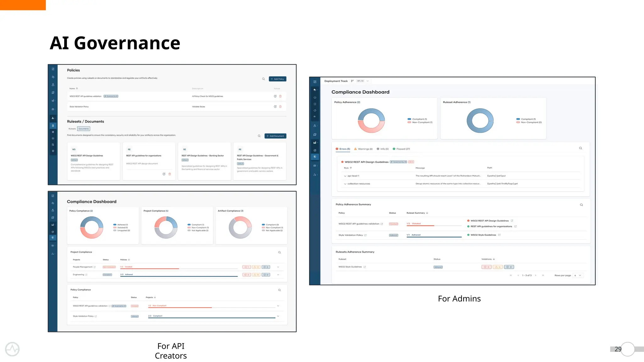Delete the REST API guidelines for organizations card
The height and width of the screenshot is (362, 644).
tap(170, 174)
